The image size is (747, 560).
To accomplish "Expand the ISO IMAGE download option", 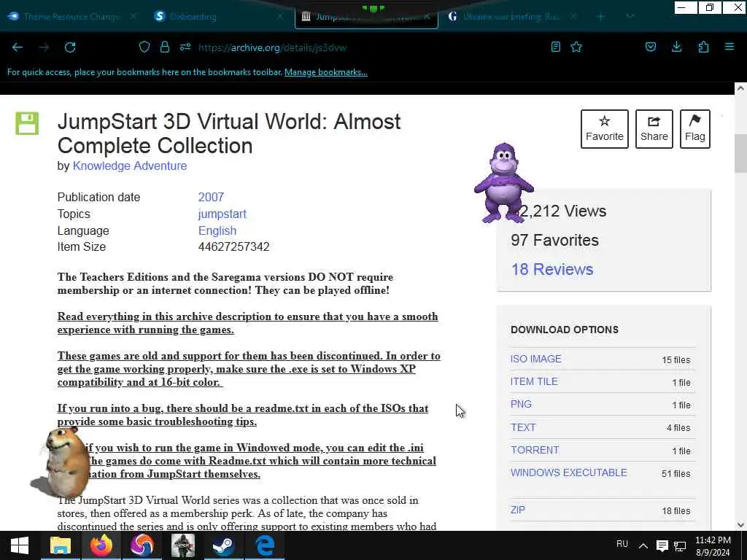I will [536, 359].
